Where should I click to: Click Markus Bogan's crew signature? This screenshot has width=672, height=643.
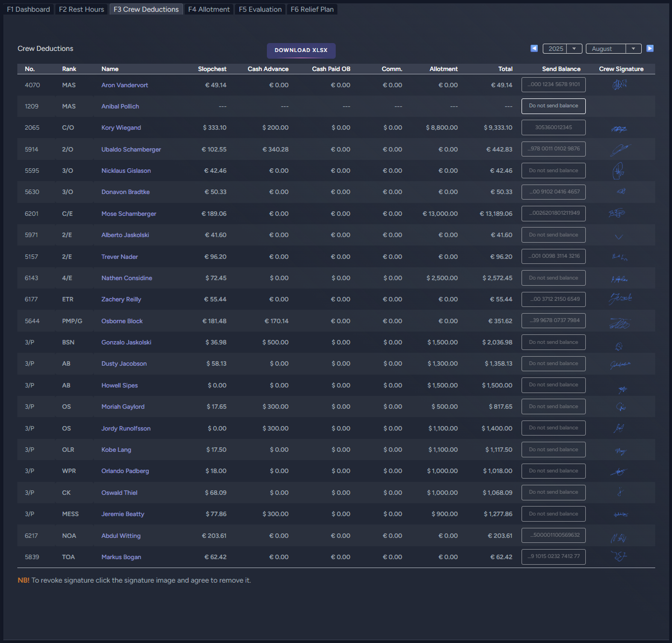619,556
